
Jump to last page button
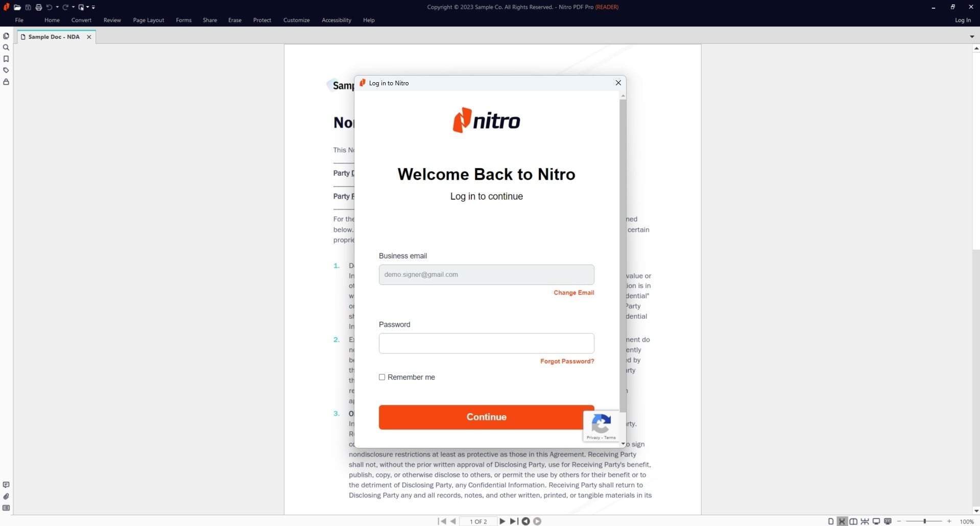[514, 521]
